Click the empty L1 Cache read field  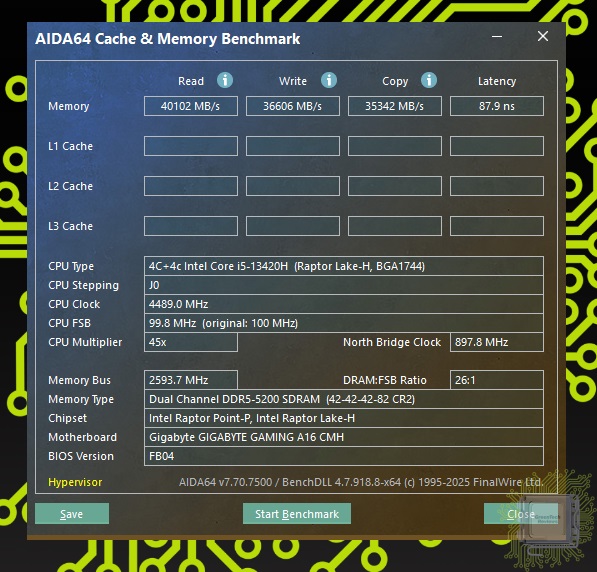[191, 146]
